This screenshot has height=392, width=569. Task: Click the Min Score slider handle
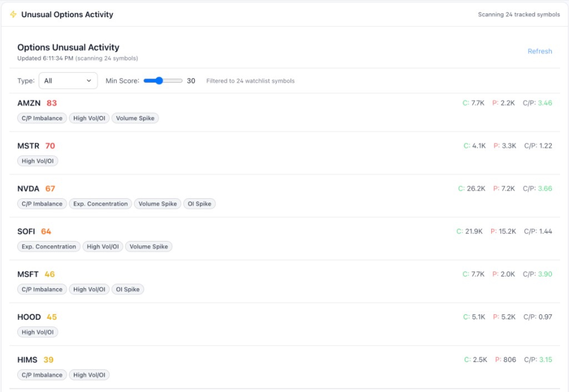[x=159, y=81]
